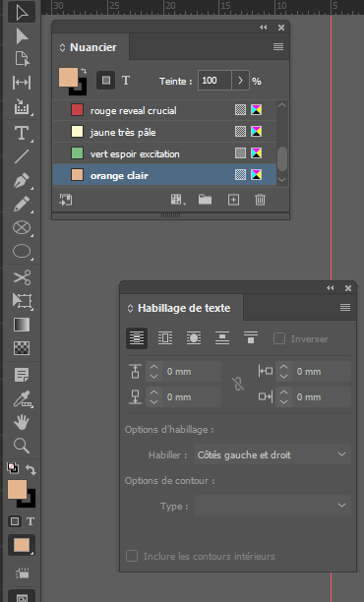Select the Selection tool arrow
Image resolution: width=364 pixels, height=602 pixels.
pyautogui.click(x=22, y=12)
